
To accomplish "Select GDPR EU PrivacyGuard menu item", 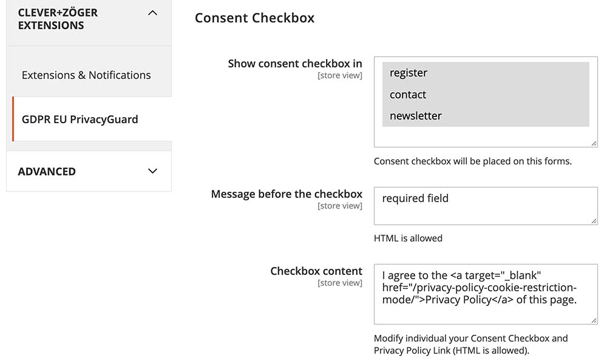I will [x=92, y=119].
